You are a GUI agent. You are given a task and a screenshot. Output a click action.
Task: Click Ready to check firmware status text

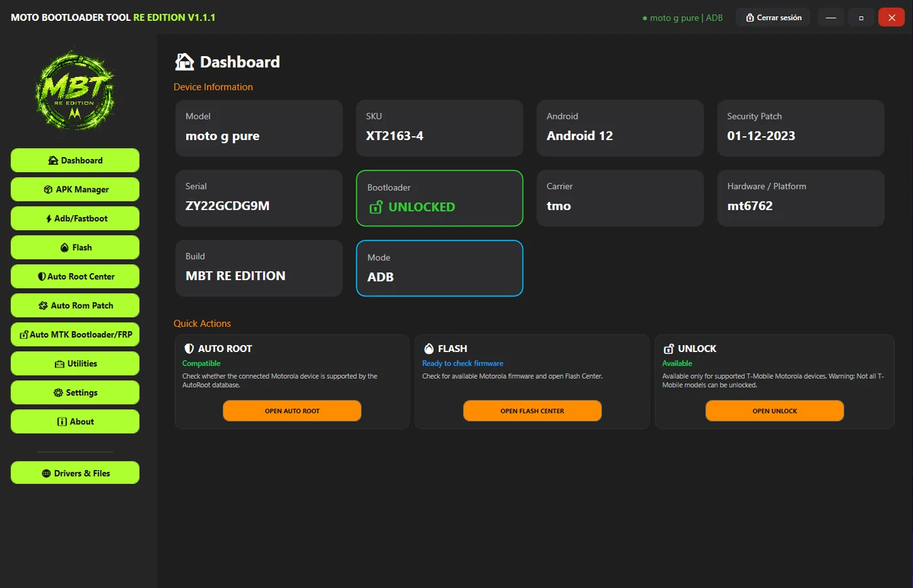click(x=463, y=364)
